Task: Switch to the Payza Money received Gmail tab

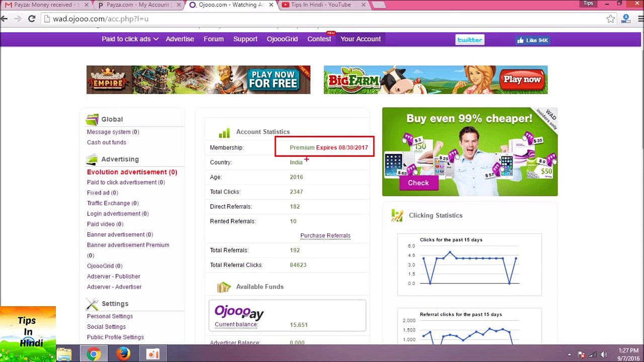Action: click(x=46, y=5)
